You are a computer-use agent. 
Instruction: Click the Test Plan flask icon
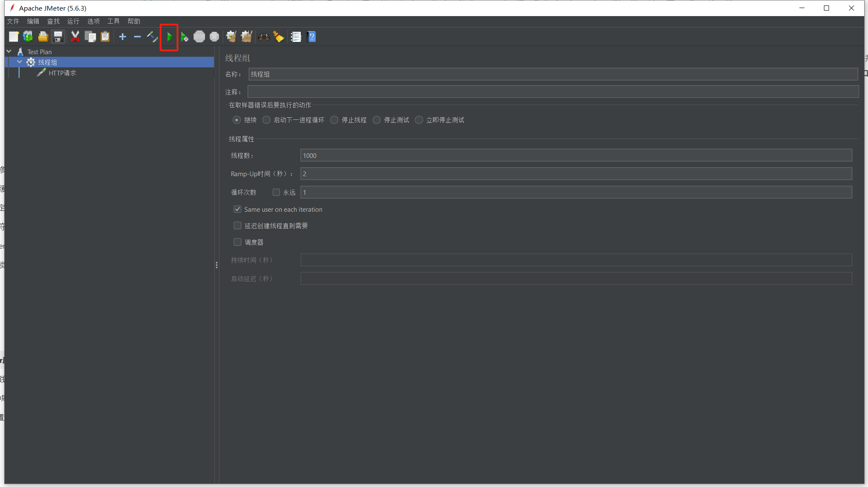(x=20, y=52)
